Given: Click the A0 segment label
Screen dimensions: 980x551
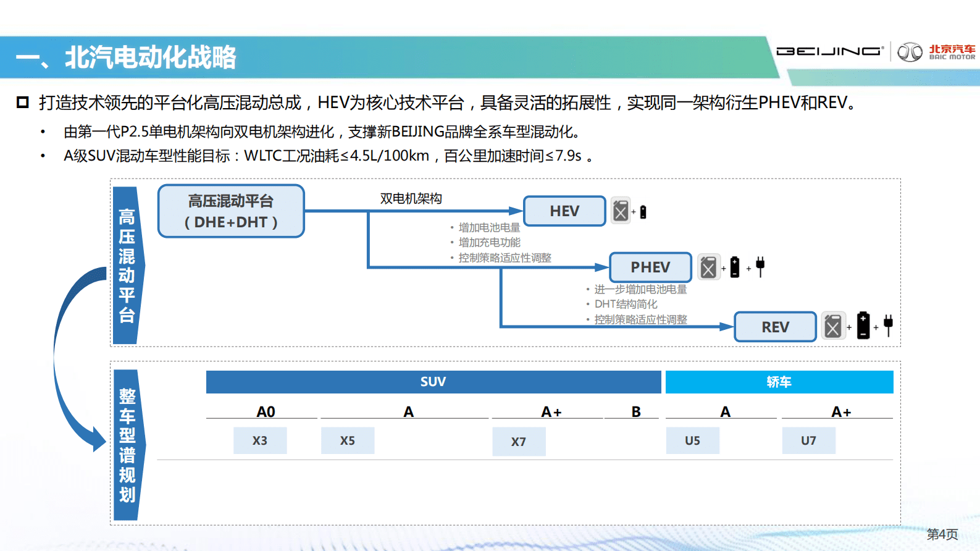Looking at the screenshot, I should [266, 411].
